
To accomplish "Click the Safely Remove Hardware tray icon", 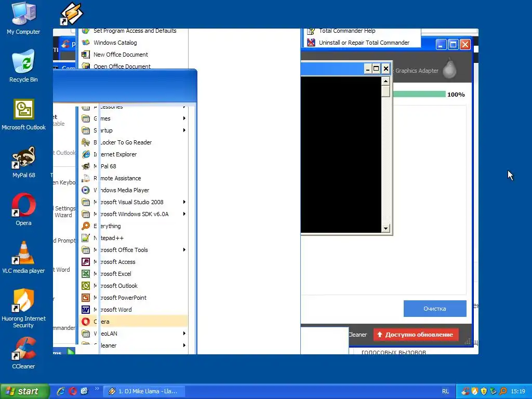I will coord(494,391).
